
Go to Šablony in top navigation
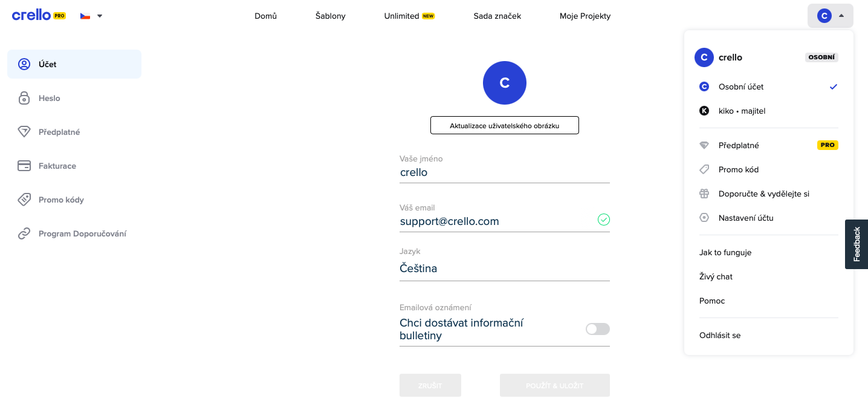tap(331, 16)
